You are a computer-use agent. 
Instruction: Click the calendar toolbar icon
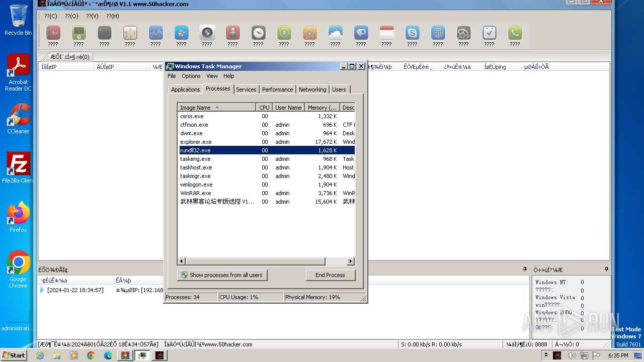387,33
